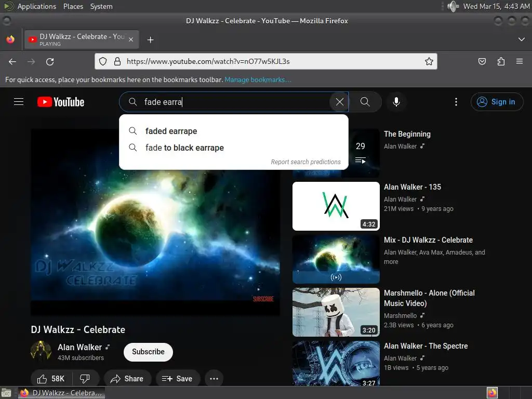Reload the page in Firefox
This screenshot has width=532, height=399.
(50, 61)
